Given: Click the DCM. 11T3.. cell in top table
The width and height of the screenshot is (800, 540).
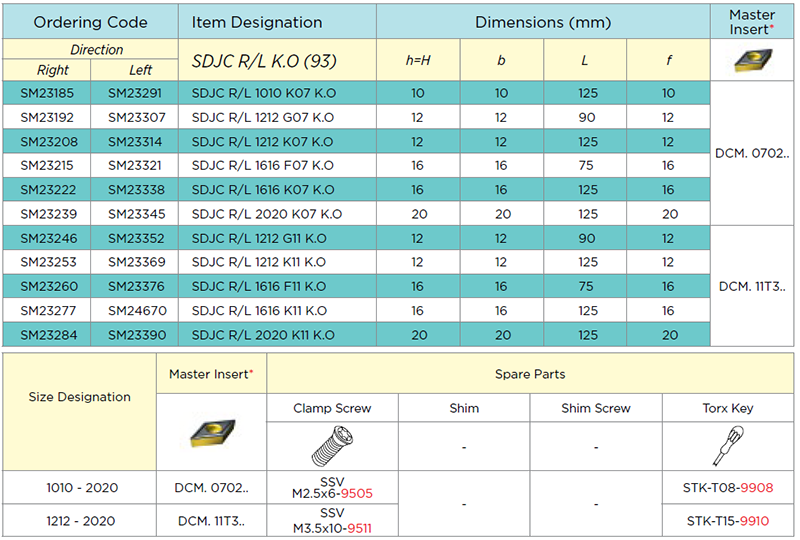Looking at the screenshot, I should point(752,286).
